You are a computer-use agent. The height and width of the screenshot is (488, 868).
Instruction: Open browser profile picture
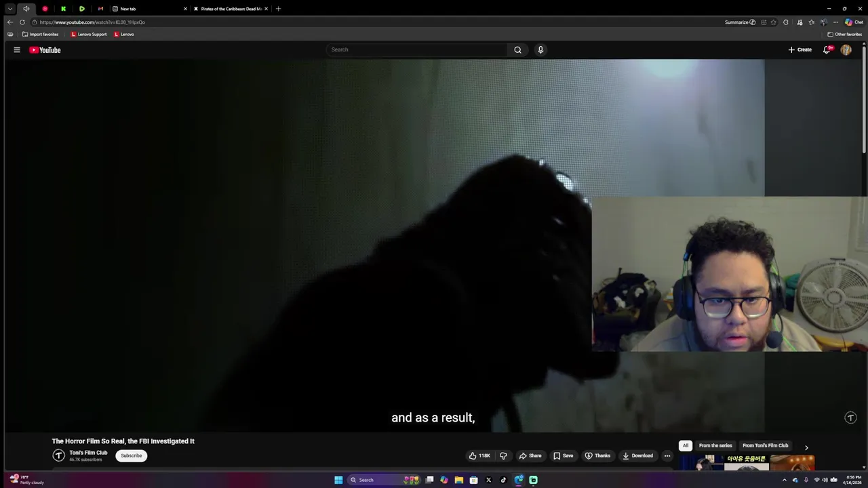823,22
